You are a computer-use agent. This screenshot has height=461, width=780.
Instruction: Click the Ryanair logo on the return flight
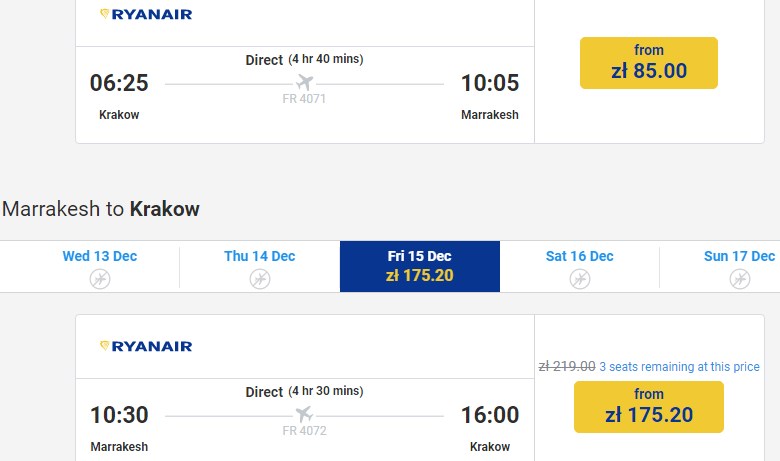pos(146,346)
